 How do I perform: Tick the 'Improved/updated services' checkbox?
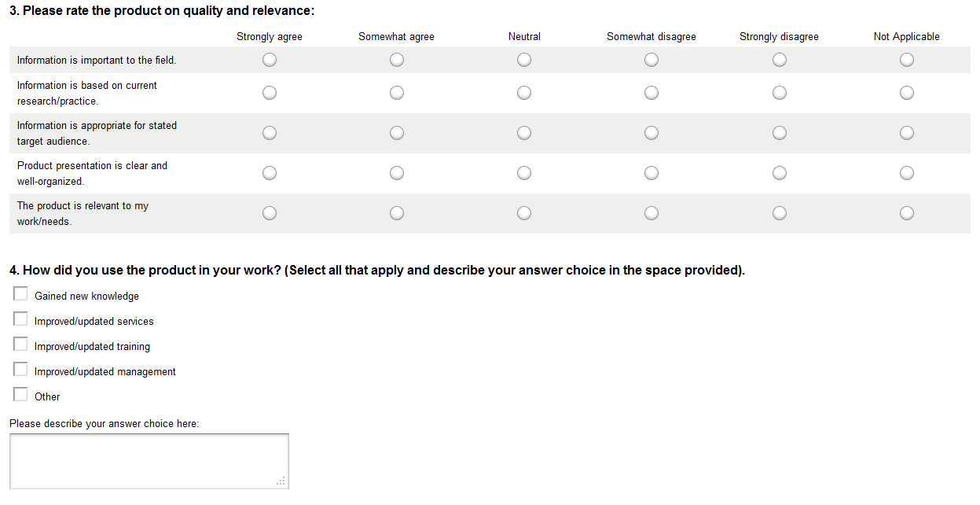click(x=20, y=319)
